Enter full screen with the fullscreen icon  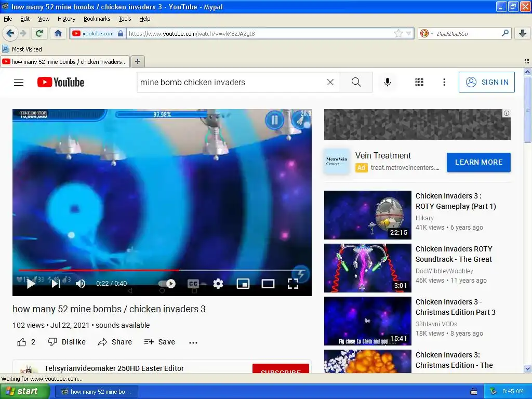click(x=293, y=284)
